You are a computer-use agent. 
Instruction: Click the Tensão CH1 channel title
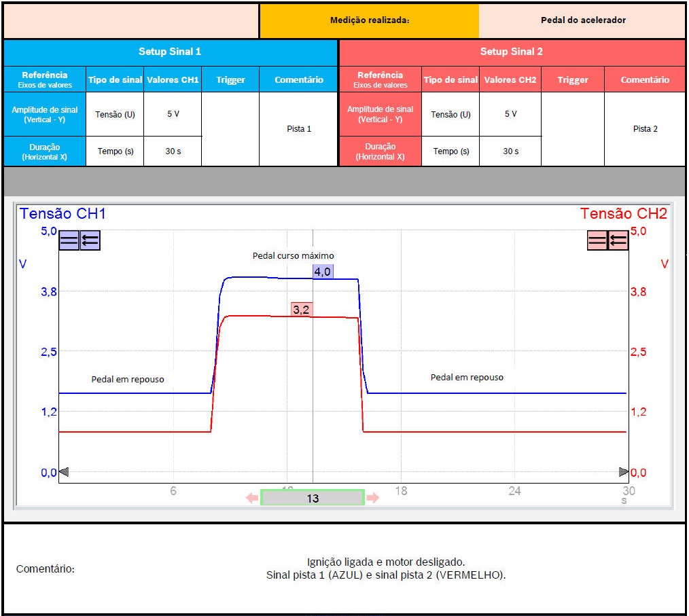63,213
